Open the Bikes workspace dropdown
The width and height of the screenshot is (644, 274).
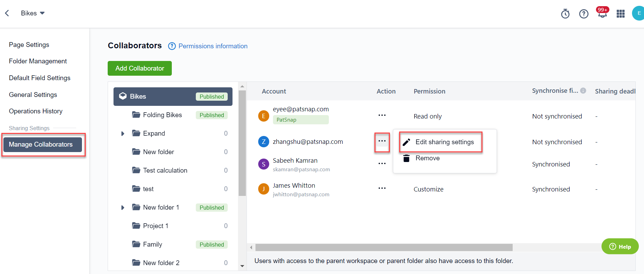point(33,13)
